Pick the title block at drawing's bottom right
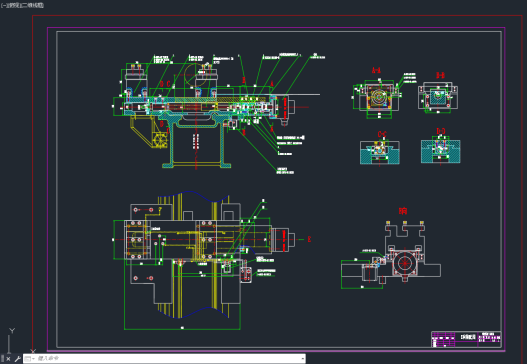Screen dimensions: 527x364 pyautogui.click(x=466, y=339)
